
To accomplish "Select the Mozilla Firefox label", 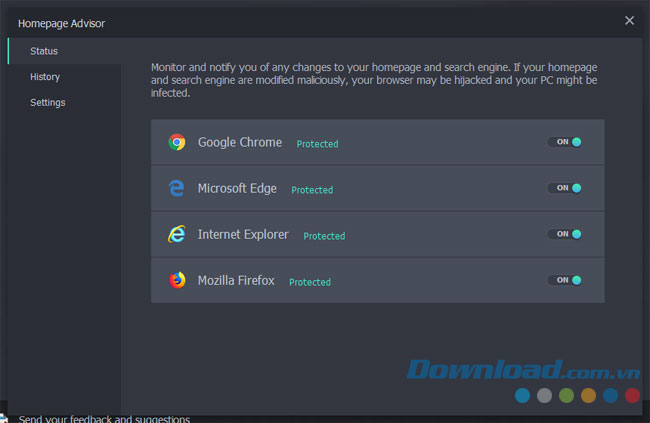I will (236, 280).
